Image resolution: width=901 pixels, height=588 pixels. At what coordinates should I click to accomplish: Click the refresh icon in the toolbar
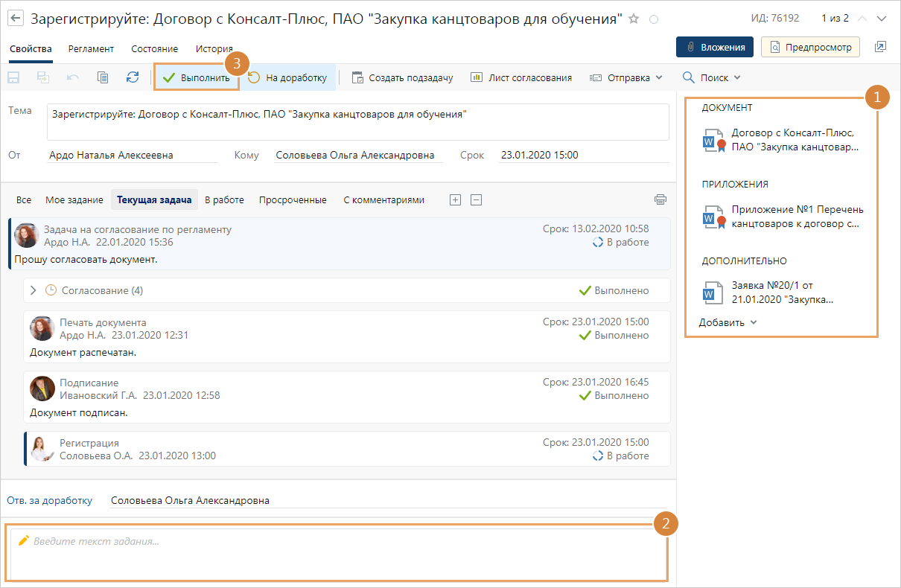[x=133, y=77]
